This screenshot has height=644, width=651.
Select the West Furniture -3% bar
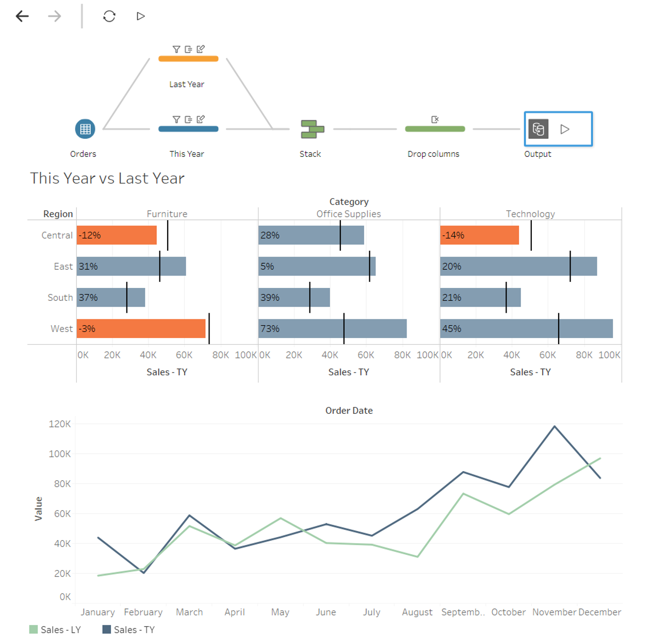141,329
